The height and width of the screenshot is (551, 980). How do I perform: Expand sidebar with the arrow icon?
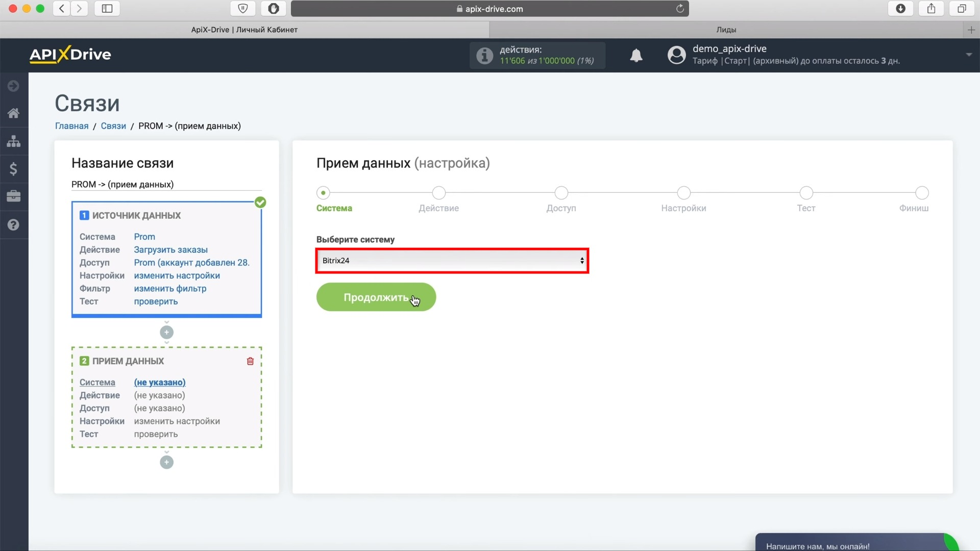[x=14, y=86]
